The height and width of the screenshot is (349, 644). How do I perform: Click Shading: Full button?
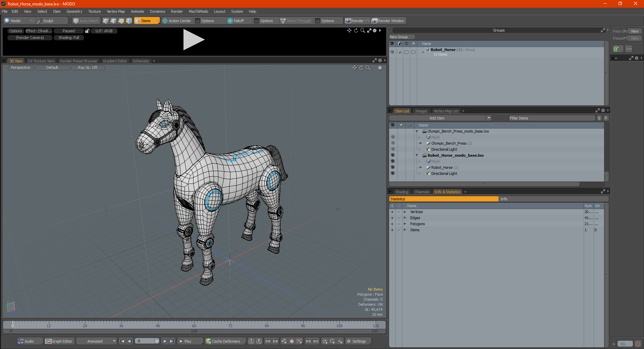click(69, 38)
